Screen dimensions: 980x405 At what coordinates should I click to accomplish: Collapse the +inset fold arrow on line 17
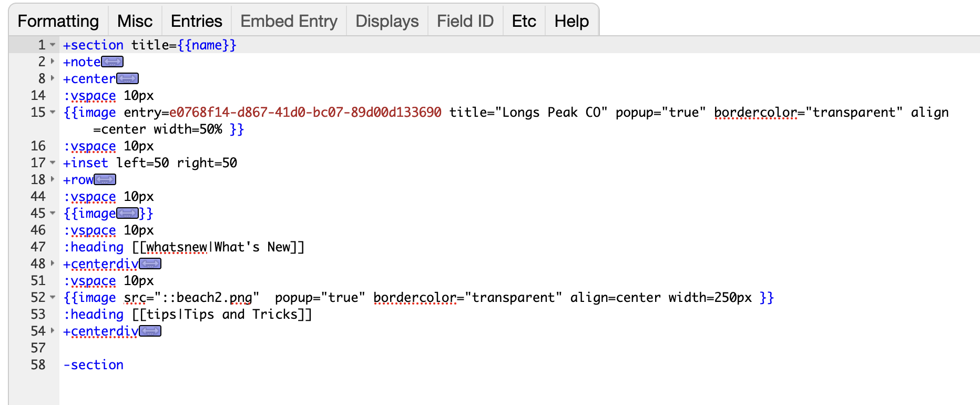click(x=53, y=163)
